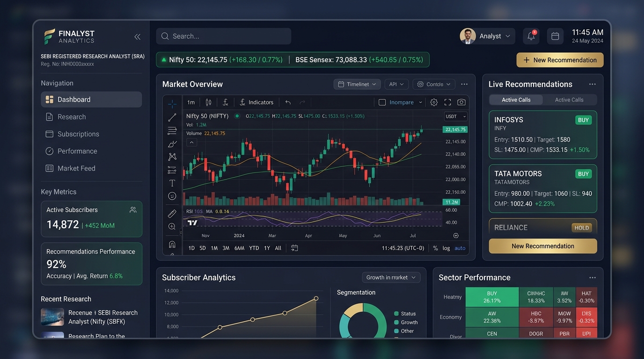Choose the horizontal lines drawing tool

tap(172, 130)
